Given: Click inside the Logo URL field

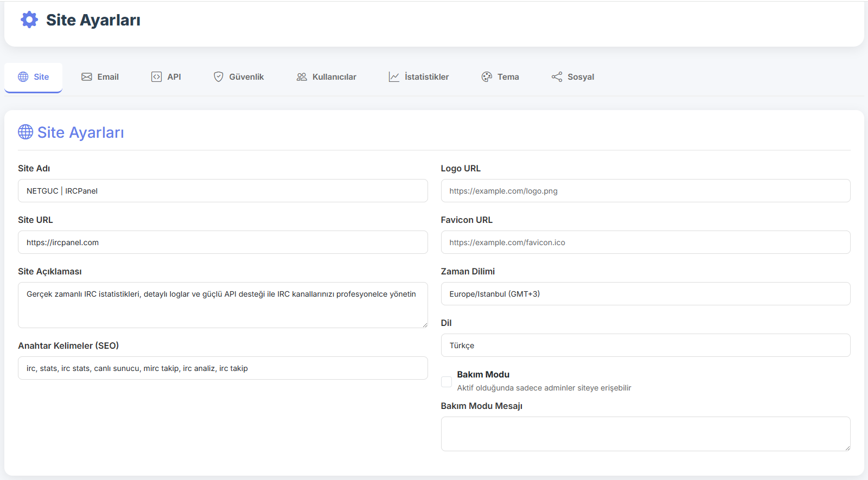Looking at the screenshot, I should click(645, 191).
